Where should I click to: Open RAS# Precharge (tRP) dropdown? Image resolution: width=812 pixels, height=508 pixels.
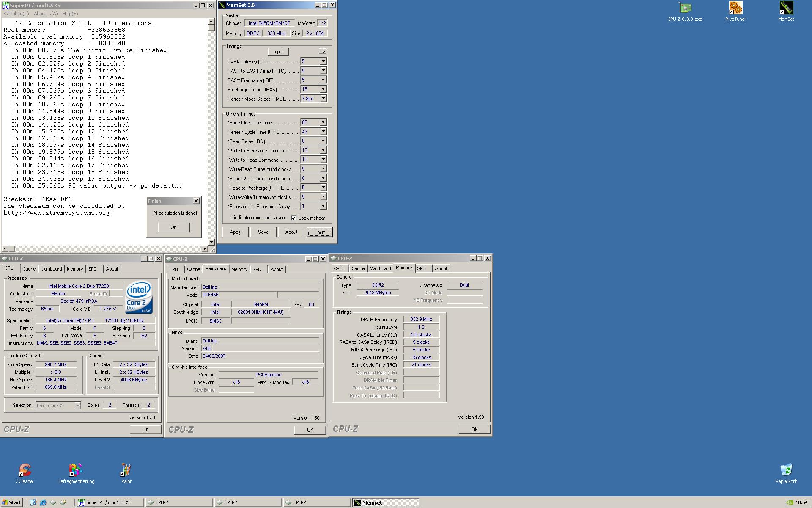coord(323,80)
